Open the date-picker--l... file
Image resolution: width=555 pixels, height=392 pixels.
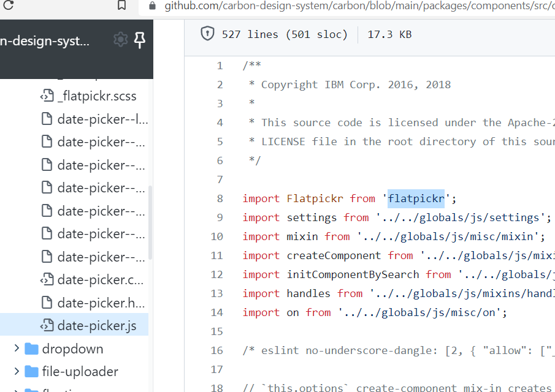102,119
